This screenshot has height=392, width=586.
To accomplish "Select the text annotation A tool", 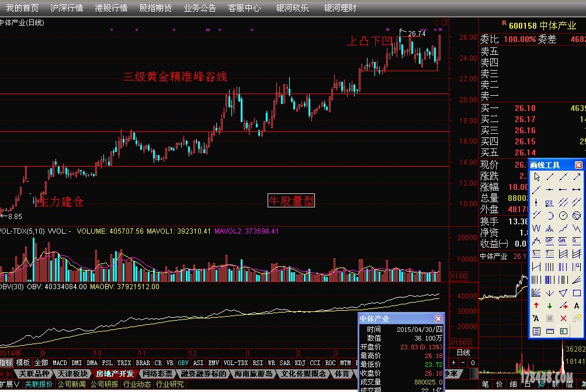I will coord(577,306).
